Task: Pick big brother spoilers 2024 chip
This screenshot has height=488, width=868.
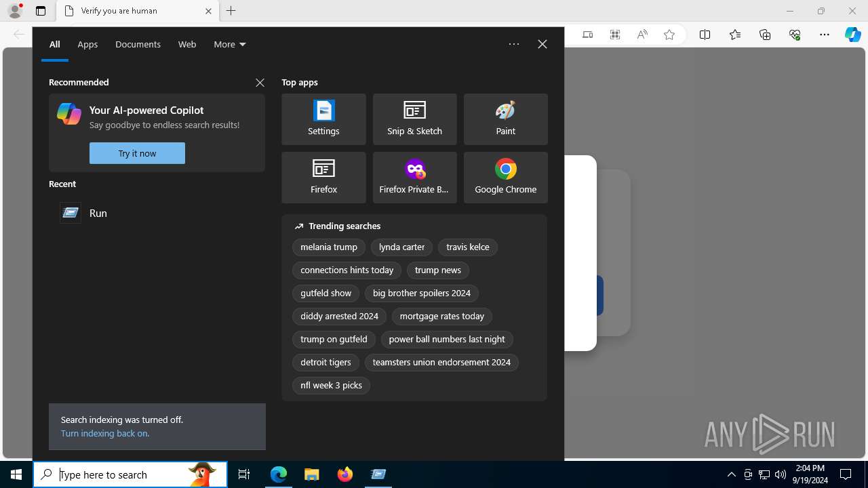Action: [422, 293]
